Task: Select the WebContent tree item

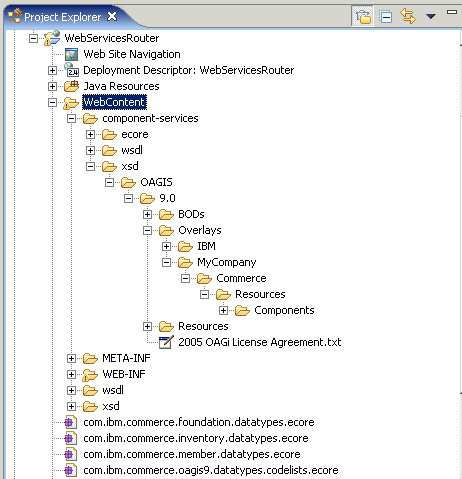Action: tap(114, 102)
